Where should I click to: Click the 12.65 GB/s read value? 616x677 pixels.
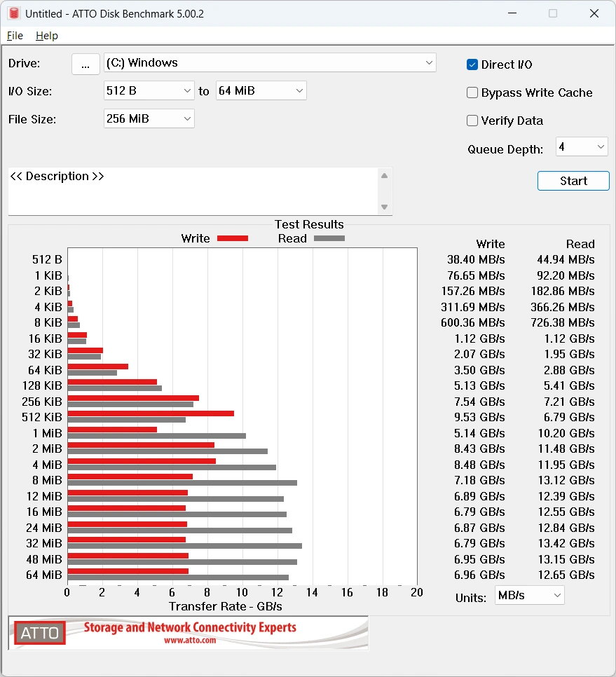point(566,575)
